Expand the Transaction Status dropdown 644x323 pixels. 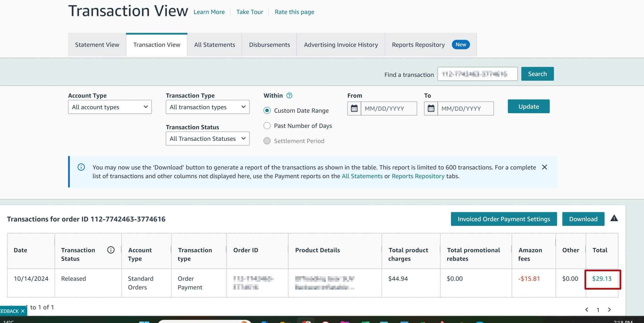pyautogui.click(x=208, y=139)
